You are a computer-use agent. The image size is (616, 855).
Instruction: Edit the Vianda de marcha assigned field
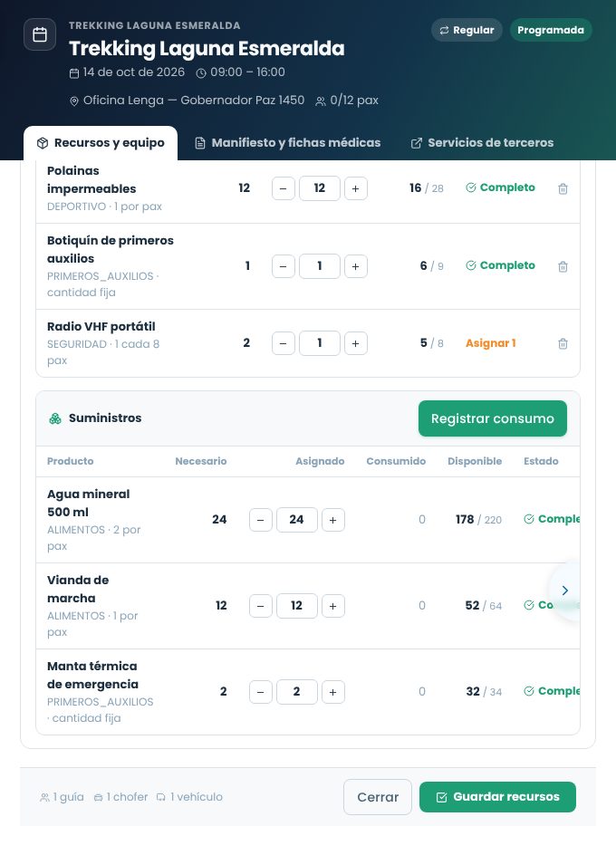297,606
